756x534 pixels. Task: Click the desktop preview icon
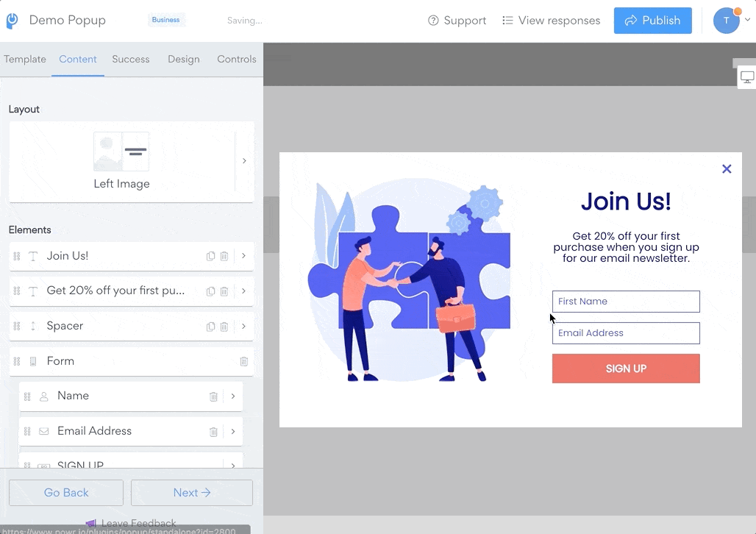pos(746,77)
